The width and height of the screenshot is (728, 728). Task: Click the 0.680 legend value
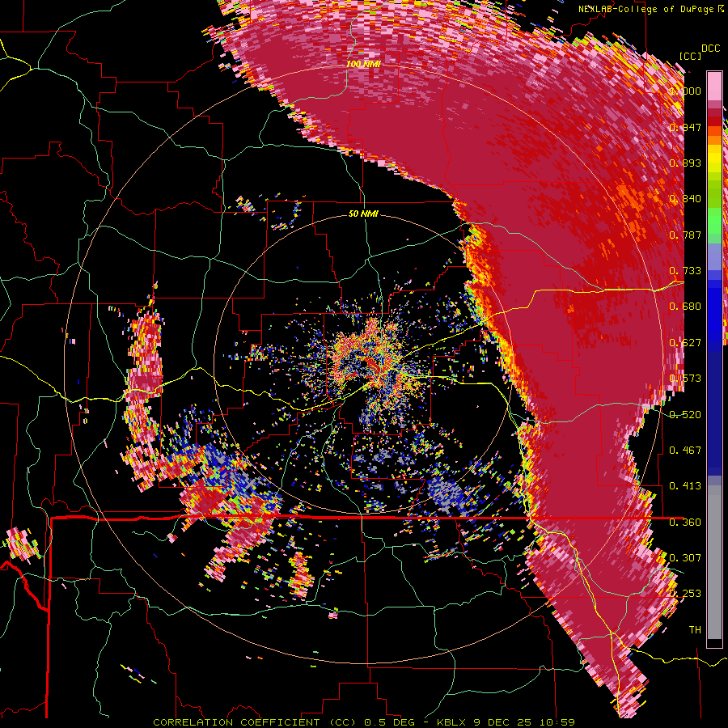click(685, 307)
